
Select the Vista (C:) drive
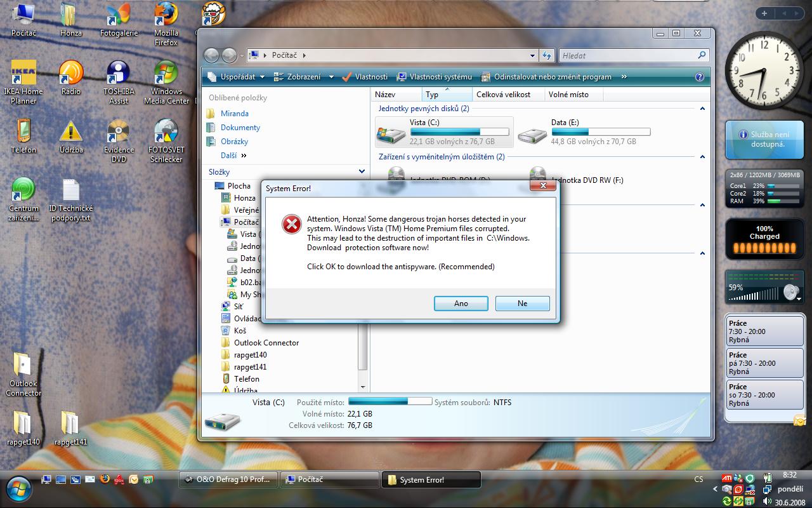tap(444, 132)
